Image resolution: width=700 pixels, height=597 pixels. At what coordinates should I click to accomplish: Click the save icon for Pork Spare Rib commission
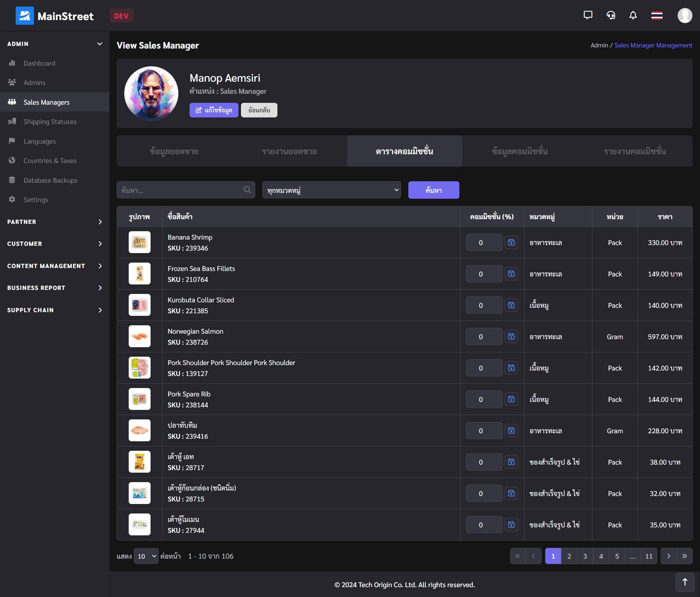(510, 399)
